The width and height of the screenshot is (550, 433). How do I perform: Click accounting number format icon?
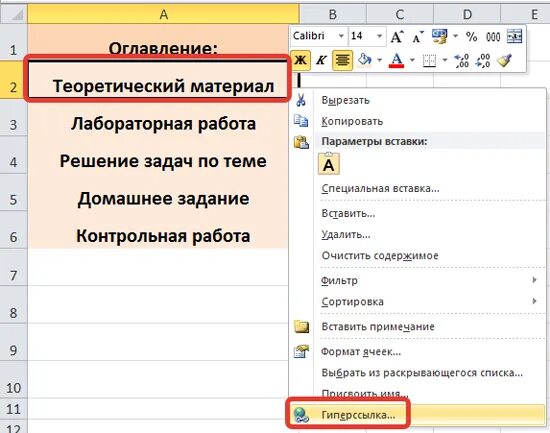(x=440, y=36)
